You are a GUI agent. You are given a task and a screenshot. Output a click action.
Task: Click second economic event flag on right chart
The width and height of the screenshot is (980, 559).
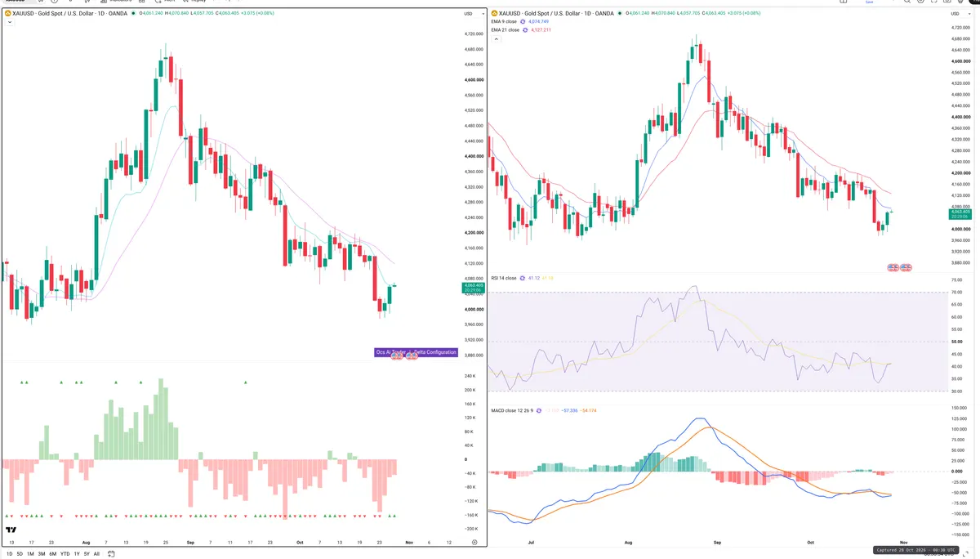906,267
